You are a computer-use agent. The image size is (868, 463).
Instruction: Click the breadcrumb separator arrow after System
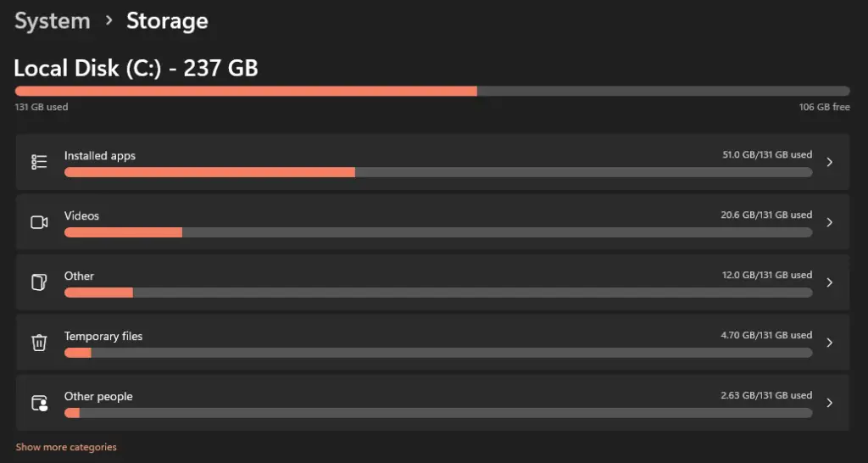coord(108,21)
